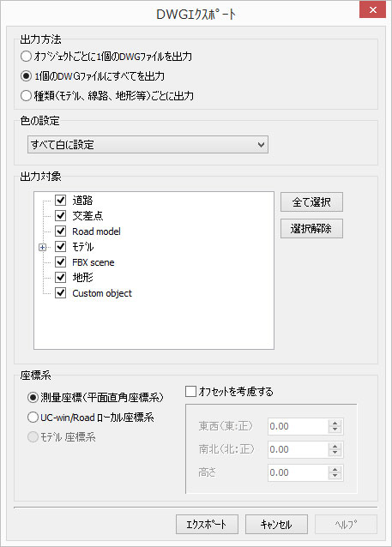The width and height of the screenshot is (392, 547).
Task: Uncheck the 道路 checkbox
Action: pos(60,201)
